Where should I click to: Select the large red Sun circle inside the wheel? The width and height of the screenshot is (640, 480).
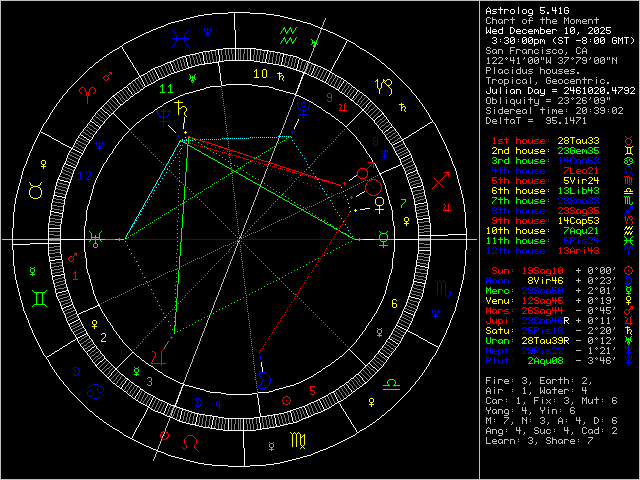pos(373,188)
